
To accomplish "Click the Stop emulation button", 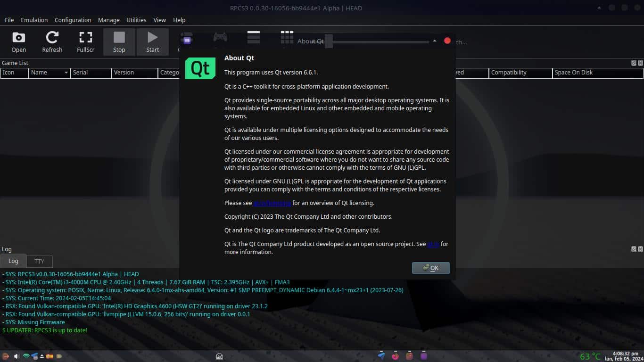I will 119,42.
